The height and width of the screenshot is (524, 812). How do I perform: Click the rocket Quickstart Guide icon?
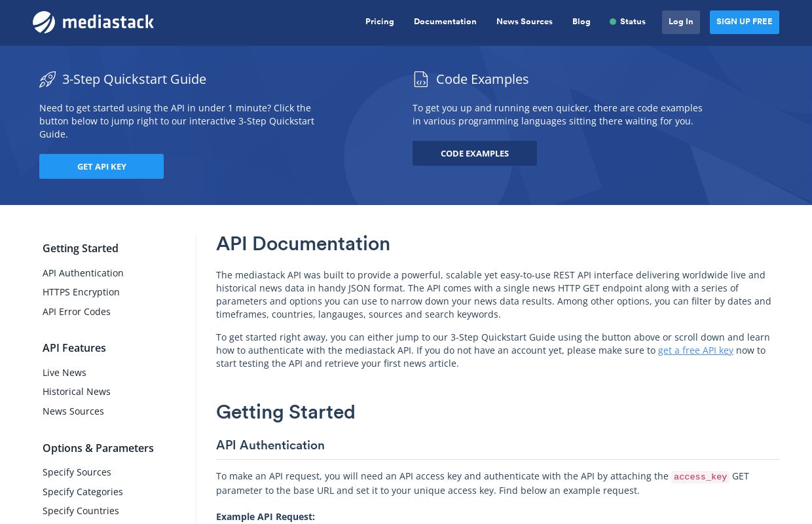[x=47, y=80]
